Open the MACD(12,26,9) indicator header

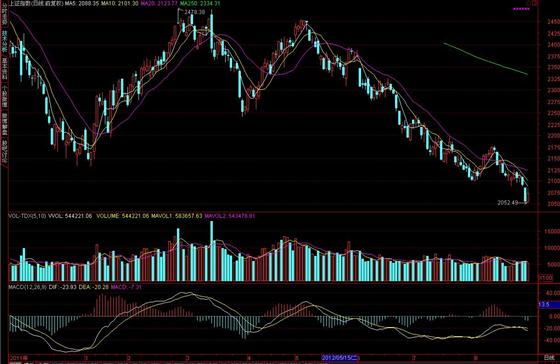(28, 286)
